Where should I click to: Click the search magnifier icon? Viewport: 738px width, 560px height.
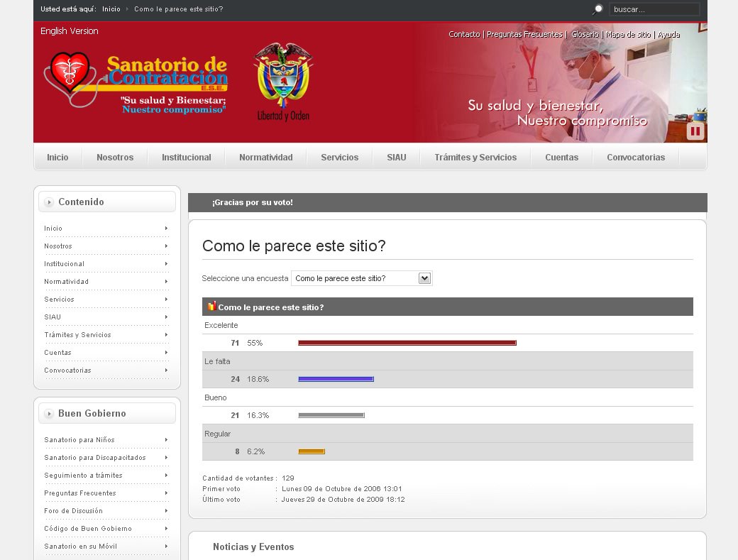click(x=597, y=9)
